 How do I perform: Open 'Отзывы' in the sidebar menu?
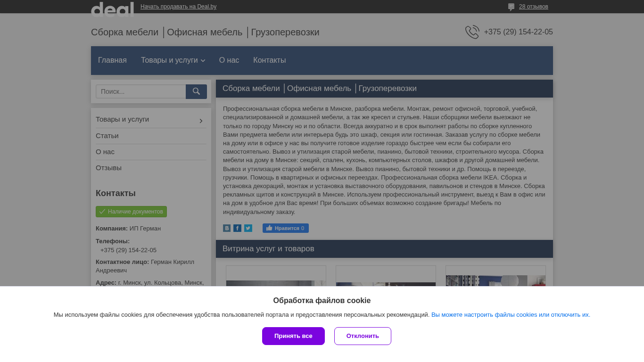[108, 168]
